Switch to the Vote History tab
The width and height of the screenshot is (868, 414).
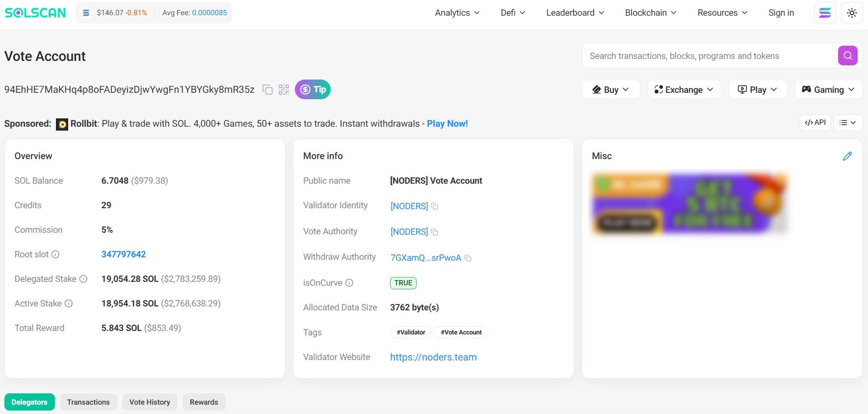tap(150, 402)
